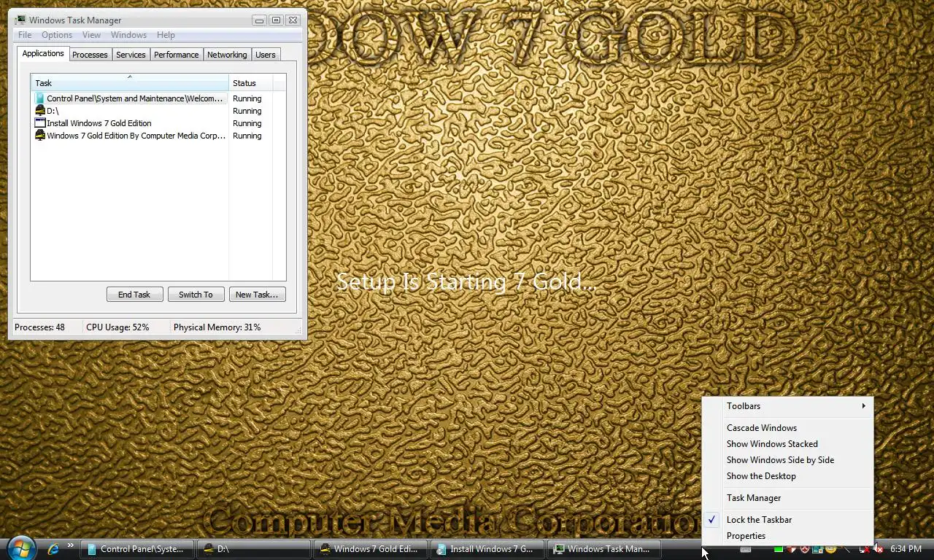Click the New Task... button
The height and width of the screenshot is (560, 934).
pyautogui.click(x=257, y=295)
